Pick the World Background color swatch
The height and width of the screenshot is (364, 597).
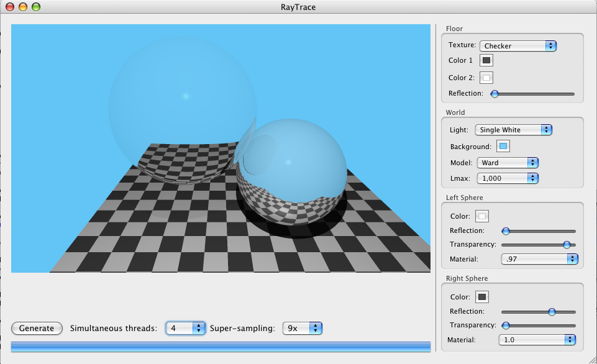coord(503,147)
